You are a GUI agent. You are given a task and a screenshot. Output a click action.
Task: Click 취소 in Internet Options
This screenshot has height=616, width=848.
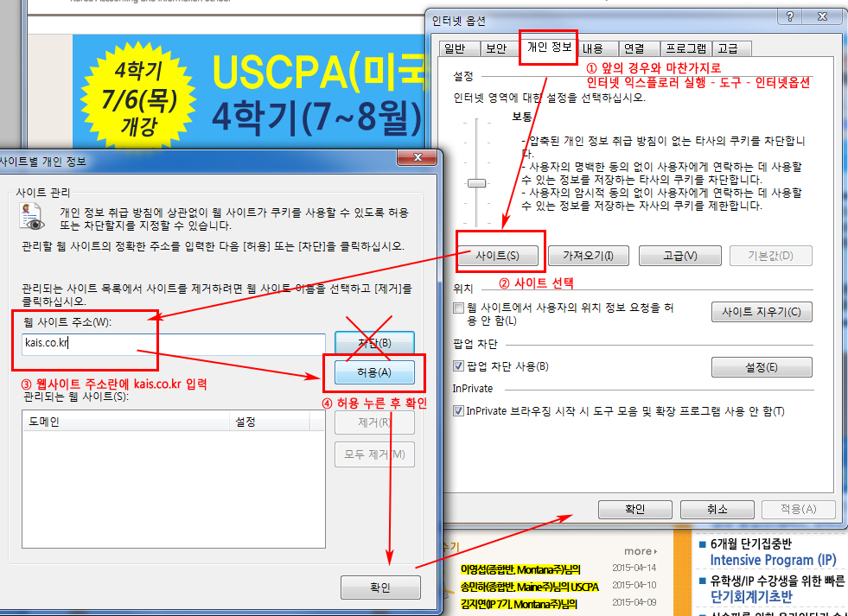[717, 509]
